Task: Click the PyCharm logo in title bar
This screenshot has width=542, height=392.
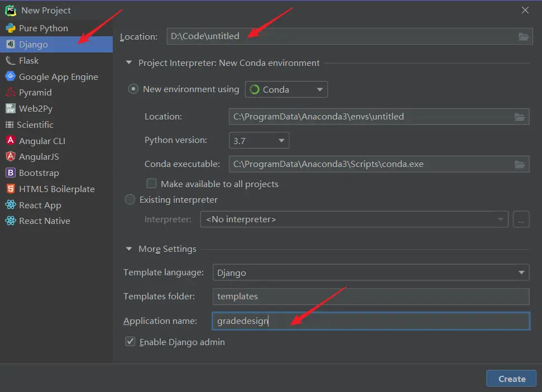Action: [11, 11]
